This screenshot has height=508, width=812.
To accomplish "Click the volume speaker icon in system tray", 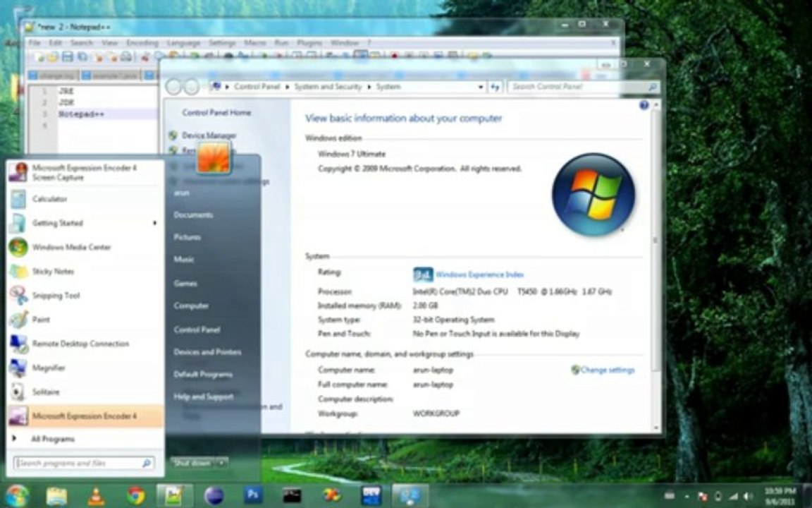I will click(x=747, y=497).
